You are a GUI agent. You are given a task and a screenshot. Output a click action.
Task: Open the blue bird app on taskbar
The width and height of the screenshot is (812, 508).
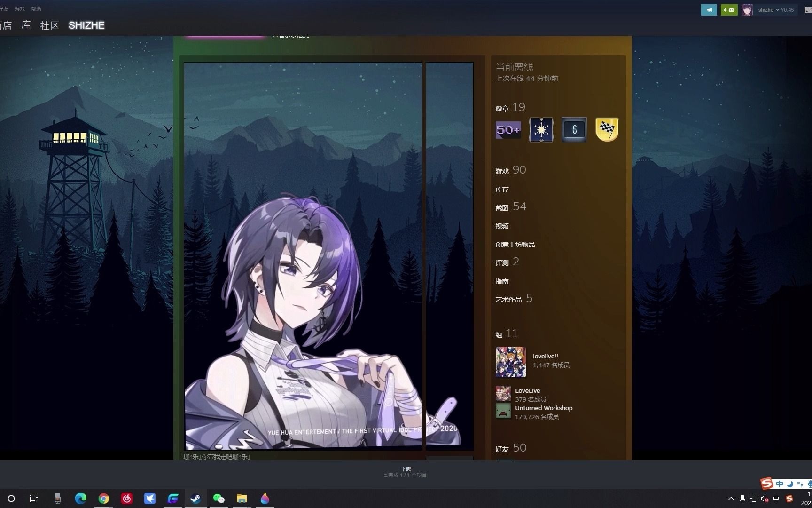pyautogui.click(x=150, y=499)
